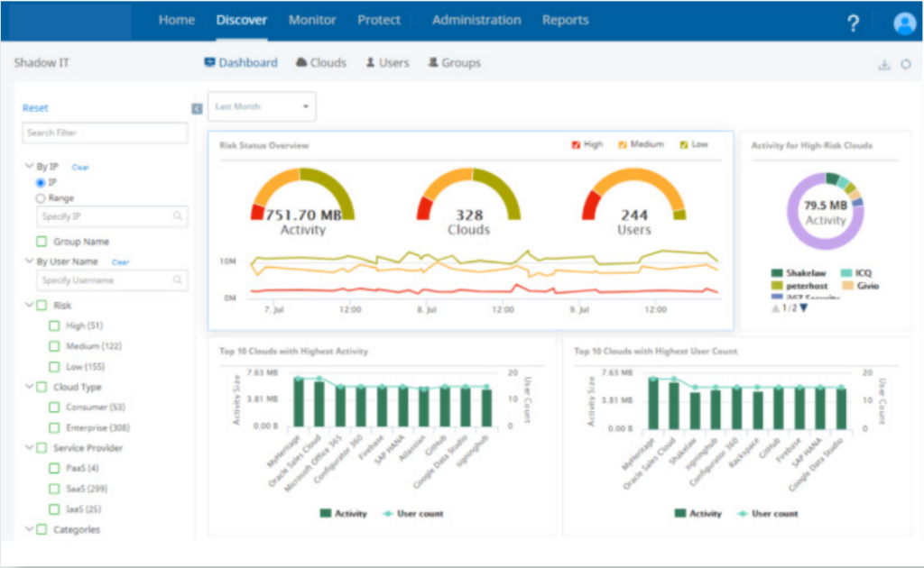Collapse the Cloud Type section chevron
The image size is (924, 568).
[29, 386]
